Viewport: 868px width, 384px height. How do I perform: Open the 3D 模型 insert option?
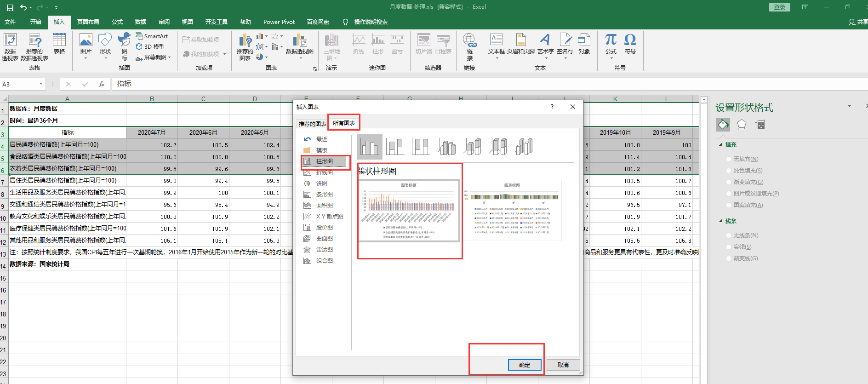pos(150,46)
